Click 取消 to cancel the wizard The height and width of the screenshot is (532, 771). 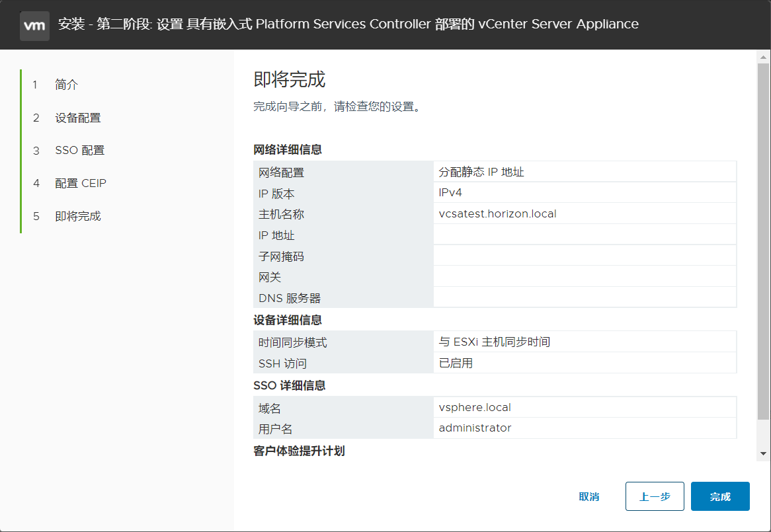point(589,496)
